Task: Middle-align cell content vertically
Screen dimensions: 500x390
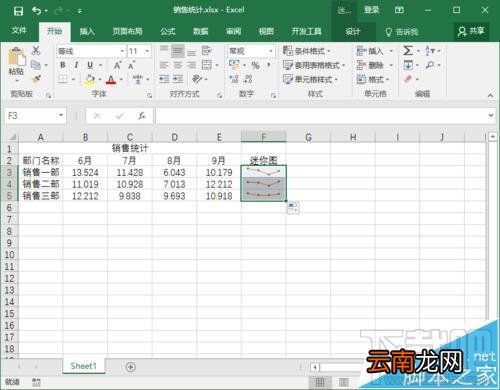Action: 178,51
